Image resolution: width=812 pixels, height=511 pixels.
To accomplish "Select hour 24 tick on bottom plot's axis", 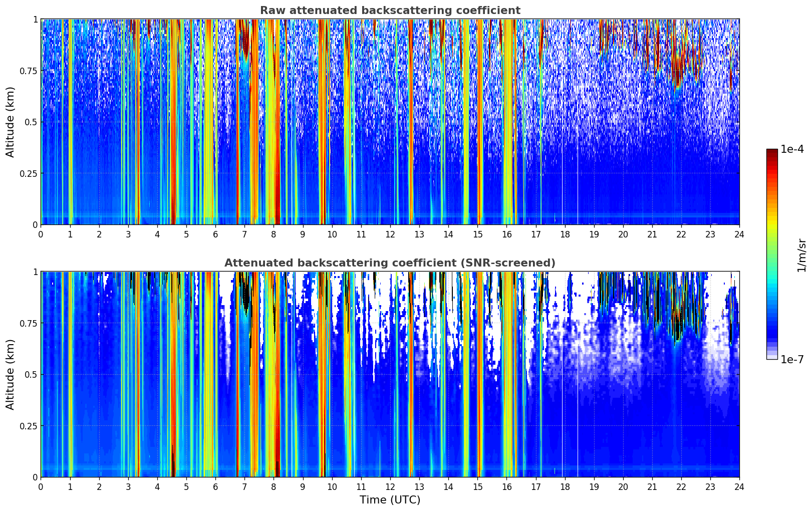I will 739,487.
